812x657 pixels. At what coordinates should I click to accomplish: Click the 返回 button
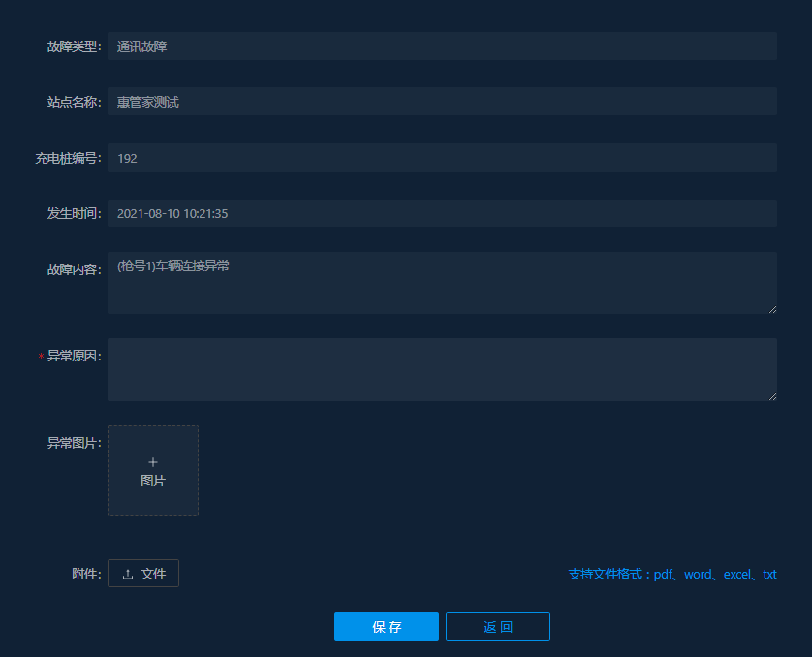click(497, 627)
